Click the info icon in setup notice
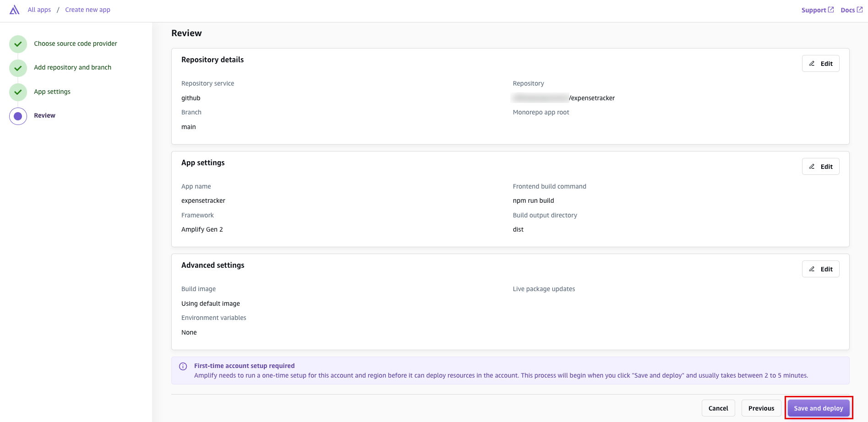Viewport: 868px width, 422px height. [x=183, y=366]
